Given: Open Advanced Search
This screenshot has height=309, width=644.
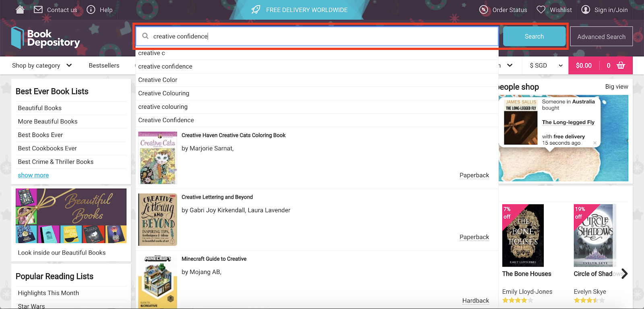Looking at the screenshot, I should (601, 36).
